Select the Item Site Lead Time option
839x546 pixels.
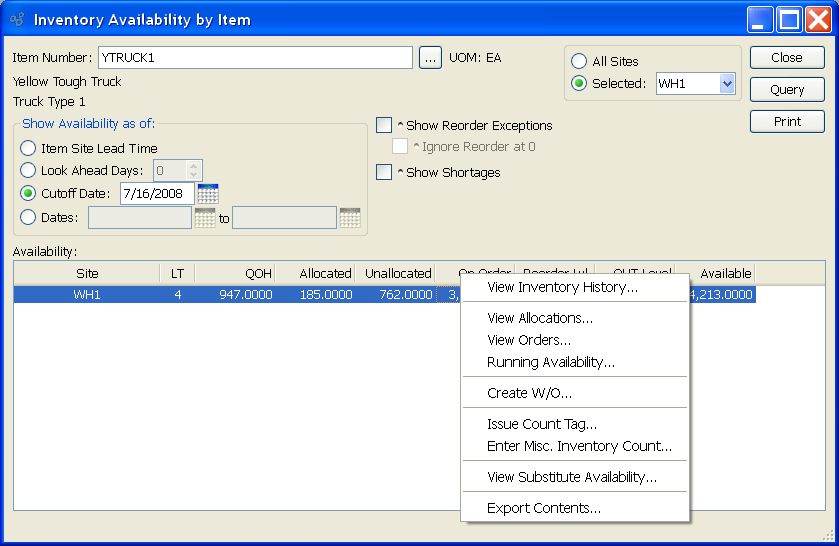coord(29,149)
